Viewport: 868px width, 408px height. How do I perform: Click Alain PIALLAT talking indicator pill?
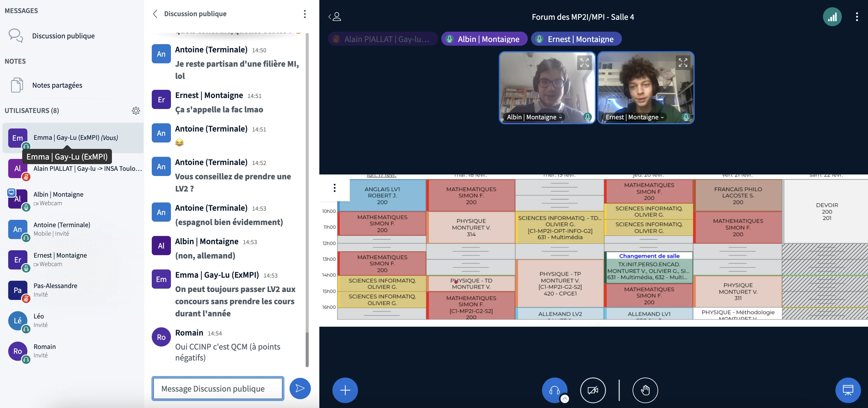(382, 39)
